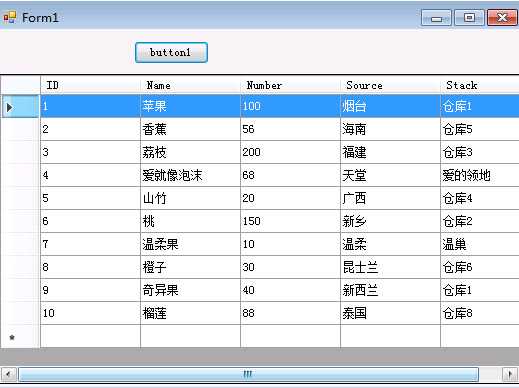Click the horizontal scrollbar right arrow
519x388 pixels.
click(x=510, y=375)
